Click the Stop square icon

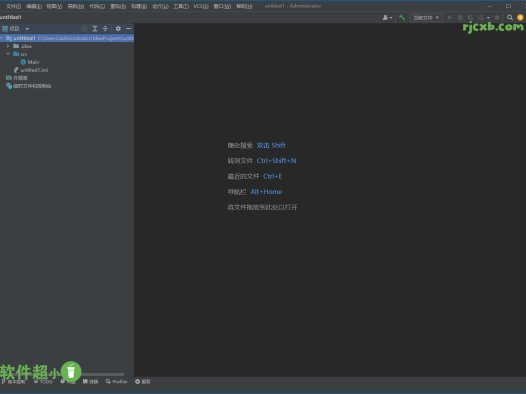click(497, 17)
